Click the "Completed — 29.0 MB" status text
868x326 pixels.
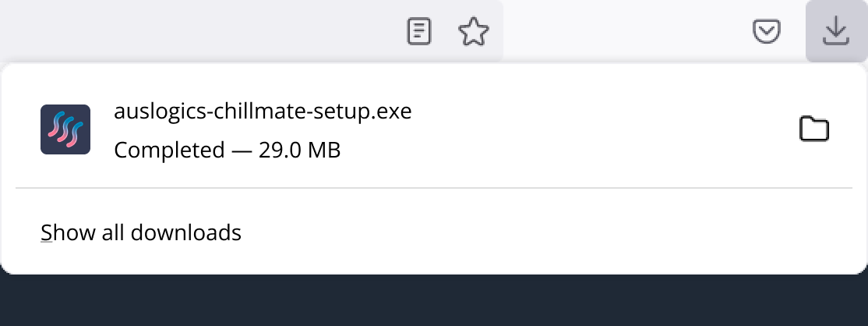[227, 150]
